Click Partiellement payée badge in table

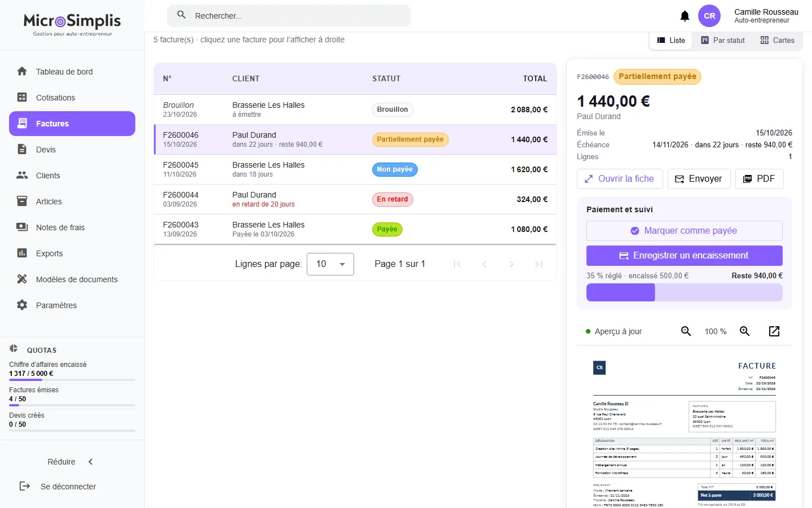coord(410,139)
